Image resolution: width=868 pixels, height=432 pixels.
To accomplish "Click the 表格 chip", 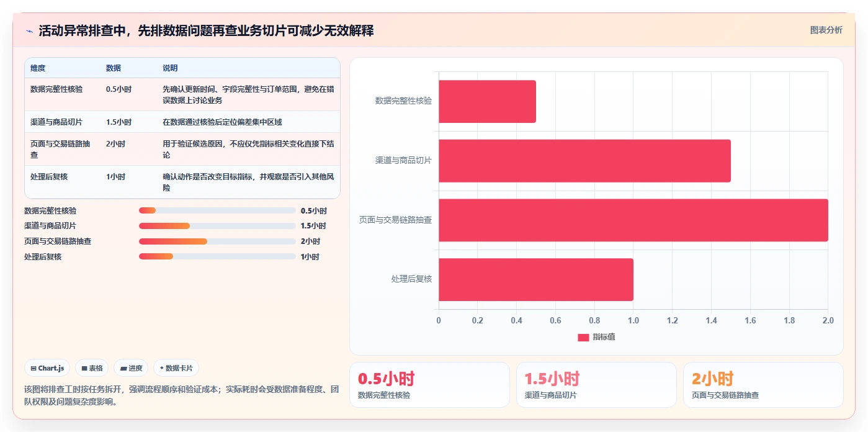I will [x=92, y=368].
